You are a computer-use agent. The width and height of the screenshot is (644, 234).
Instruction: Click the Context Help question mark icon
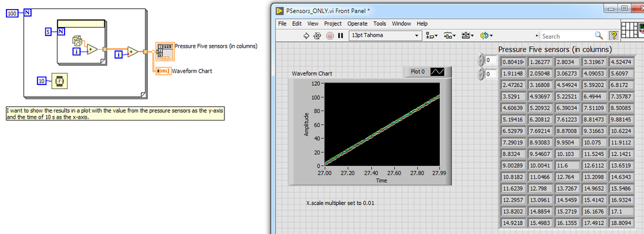pyautogui.click(x=614, y=35)
